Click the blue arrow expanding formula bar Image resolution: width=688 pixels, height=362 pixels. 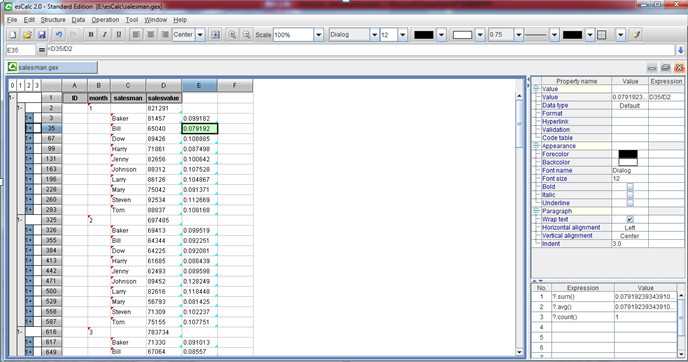[x=681, y=50]
